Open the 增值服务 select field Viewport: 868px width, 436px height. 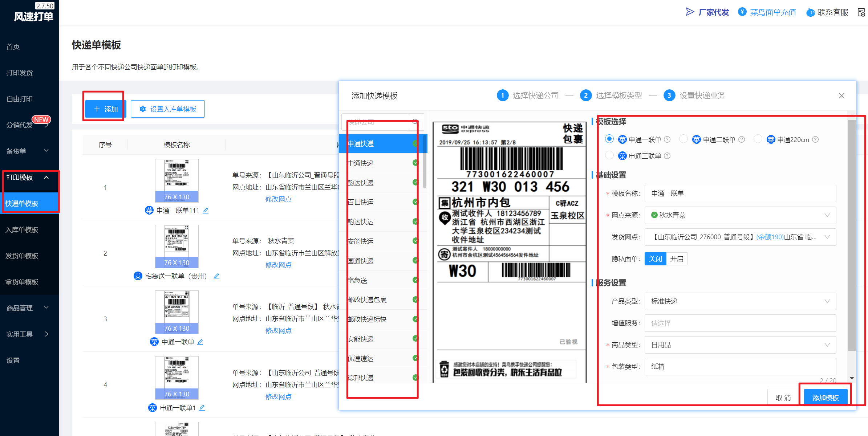[x=740, y=323]
